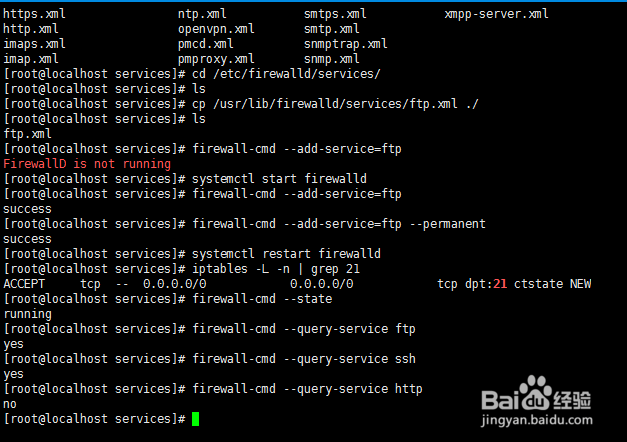Click the imaps.xml listing entry
The image size is (627, 442).
(x=35, y=44)
